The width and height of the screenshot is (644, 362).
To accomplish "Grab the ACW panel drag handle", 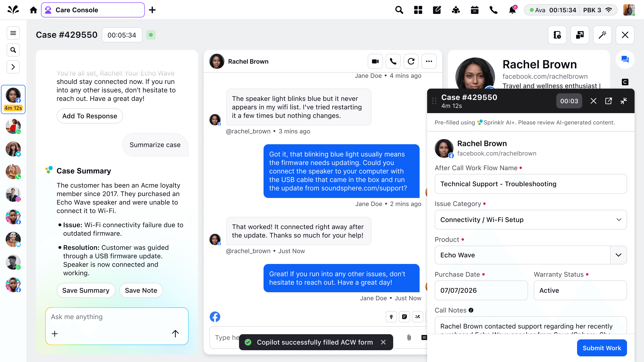I will click(x=434, y=101).
